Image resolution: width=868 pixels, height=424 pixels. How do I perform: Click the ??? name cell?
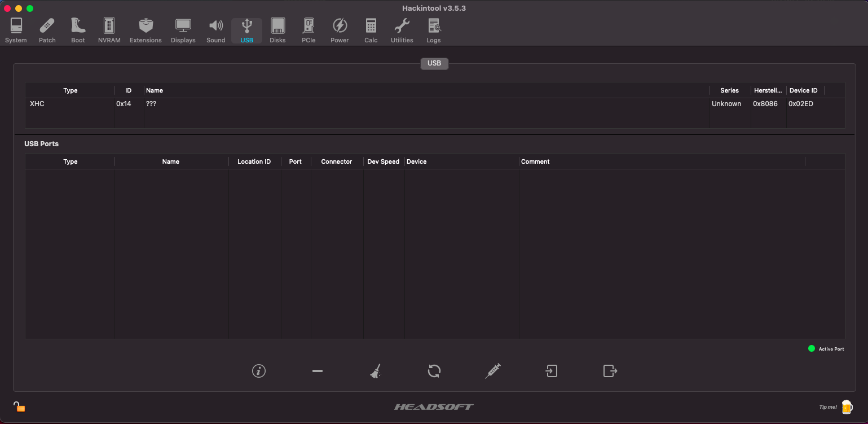point(151,104)
